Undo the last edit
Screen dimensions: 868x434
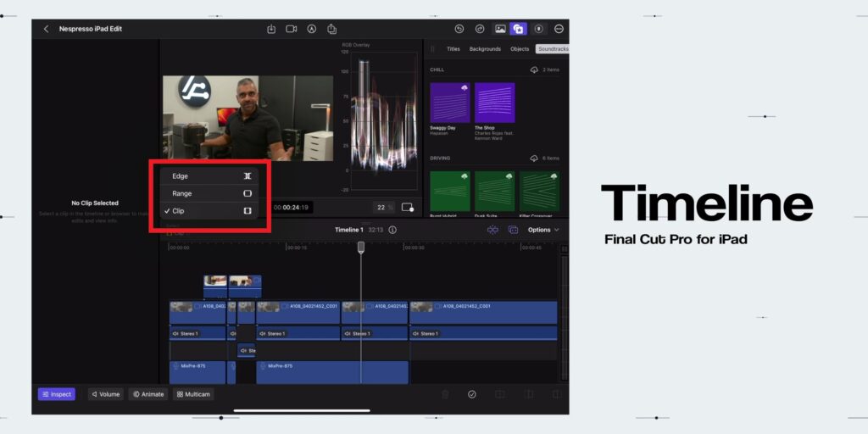pos(459,29)
